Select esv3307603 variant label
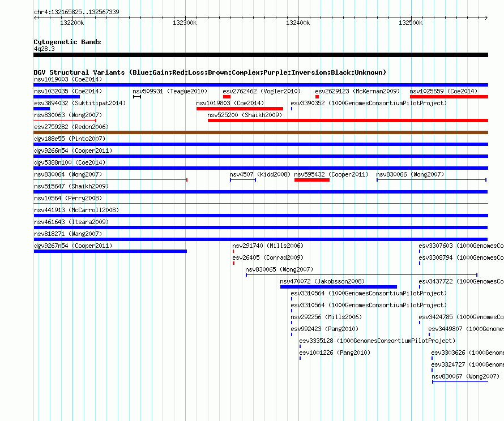Image resolution: width=504 pixels, height=421 pixels. 461,246
